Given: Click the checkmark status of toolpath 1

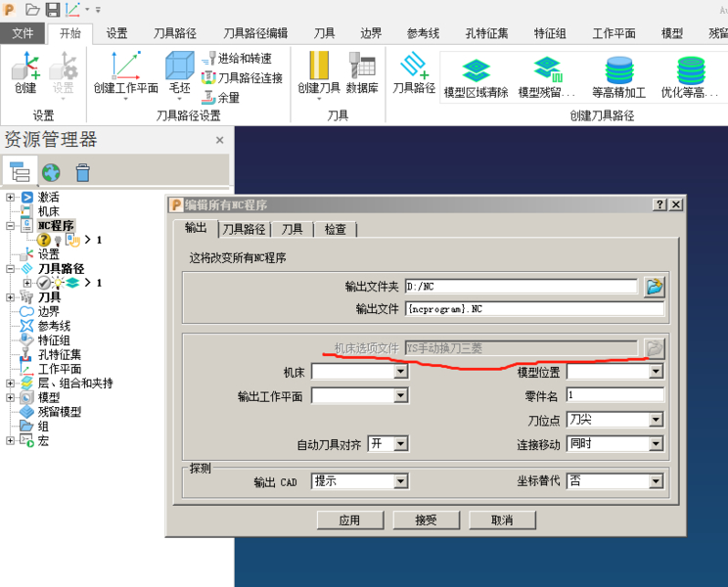Looking at the screenshot, I should click(43, 283).
